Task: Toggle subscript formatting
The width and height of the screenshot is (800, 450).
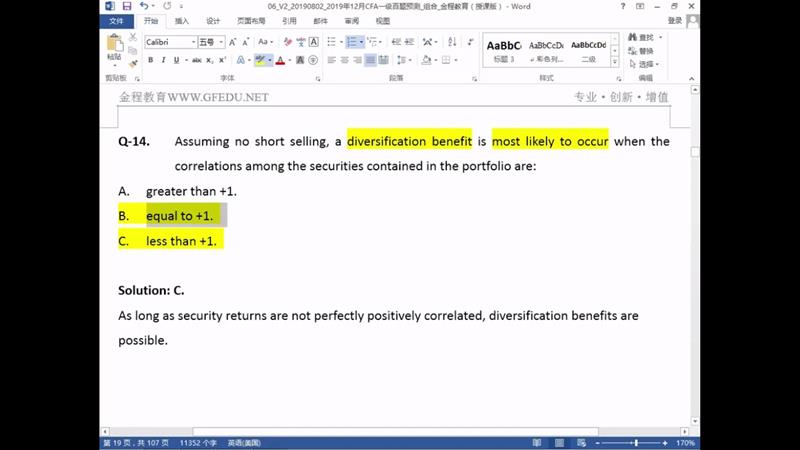Action: point(210,60)
